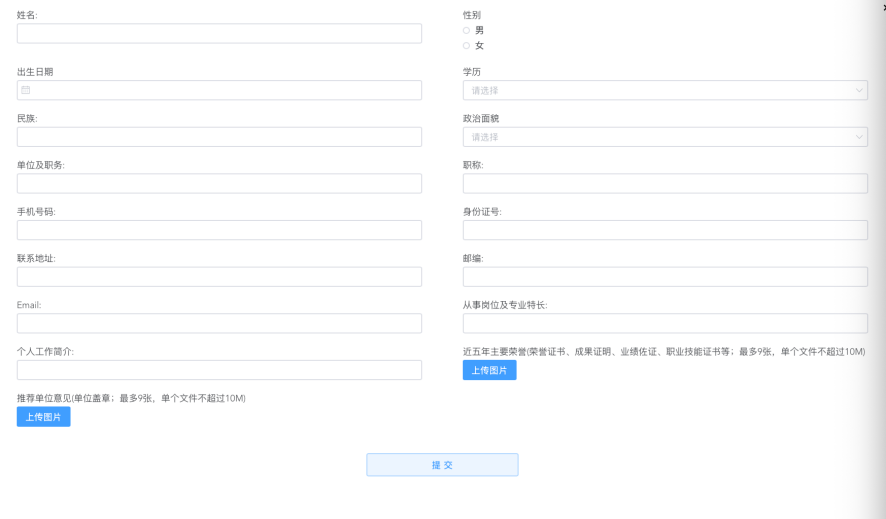Click the 邮编 input box
Viewport: 886px width, 519px height.
pos(664,277)
